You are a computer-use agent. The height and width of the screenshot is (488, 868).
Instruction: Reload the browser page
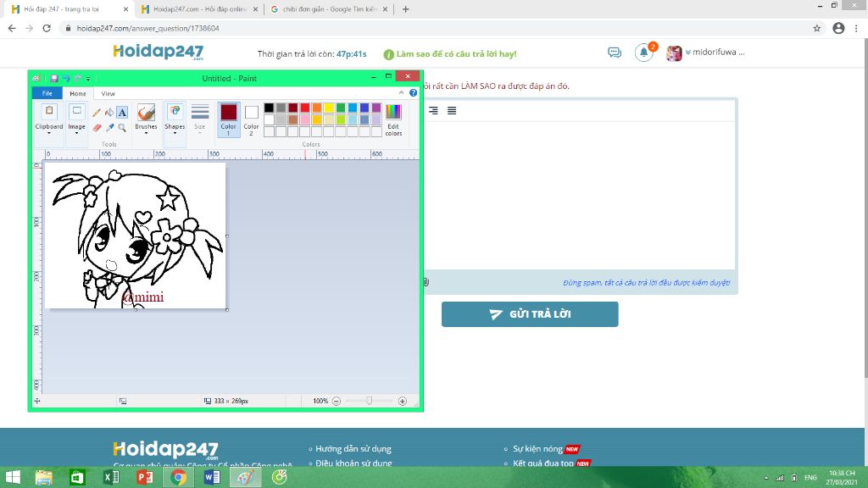coord(47,28)
